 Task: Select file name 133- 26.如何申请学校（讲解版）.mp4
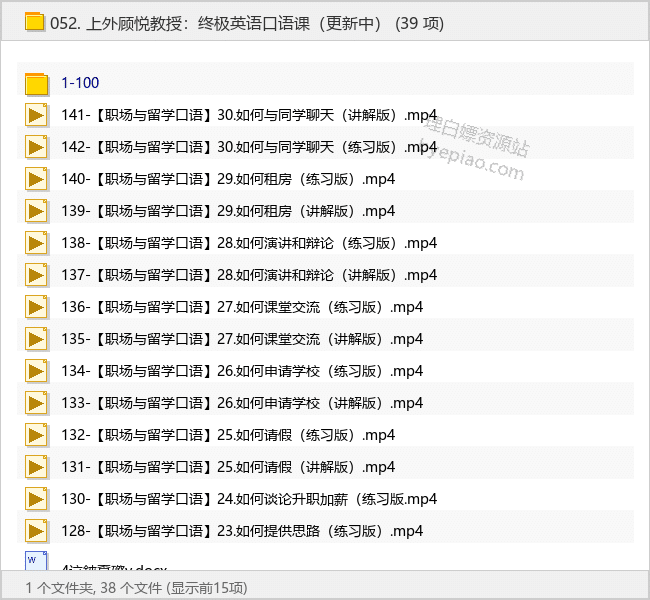click(x=242, y=403)
